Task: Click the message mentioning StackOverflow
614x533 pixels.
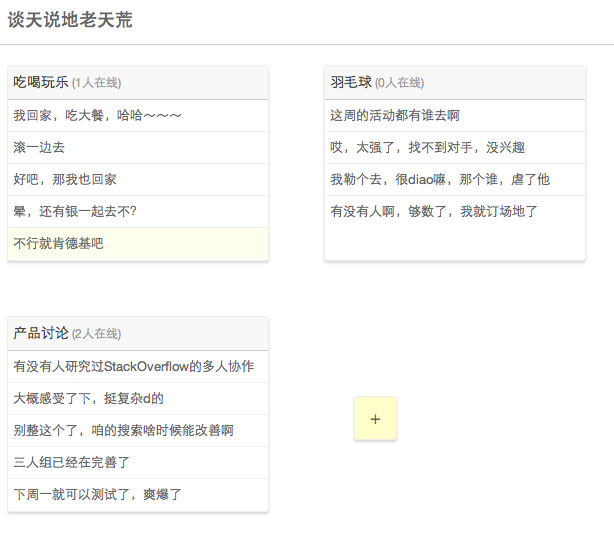Action: (134, 367)
